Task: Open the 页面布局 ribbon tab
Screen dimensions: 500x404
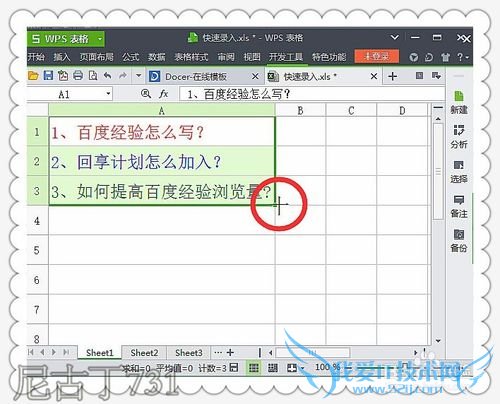Action: pos(96,57)
